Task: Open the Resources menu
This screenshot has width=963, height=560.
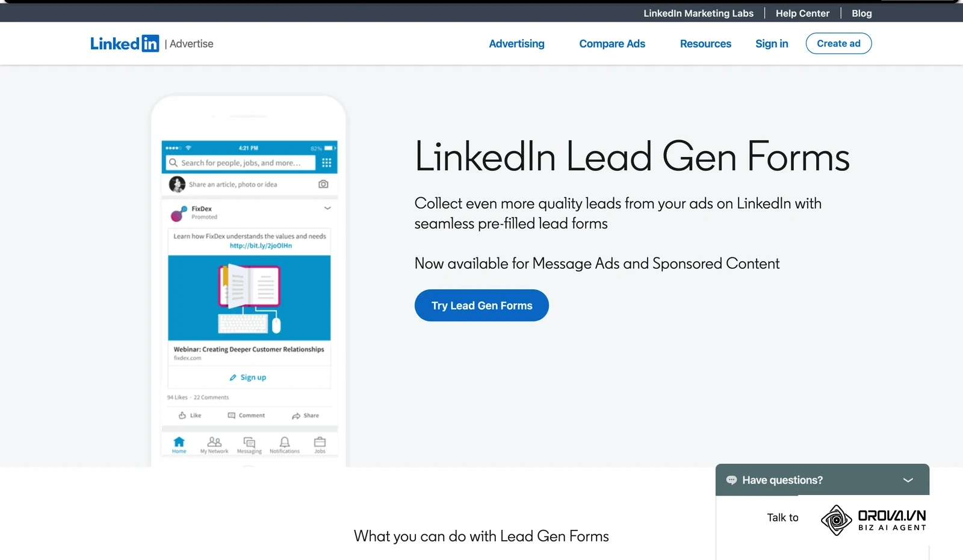Action: pos(705,44)
